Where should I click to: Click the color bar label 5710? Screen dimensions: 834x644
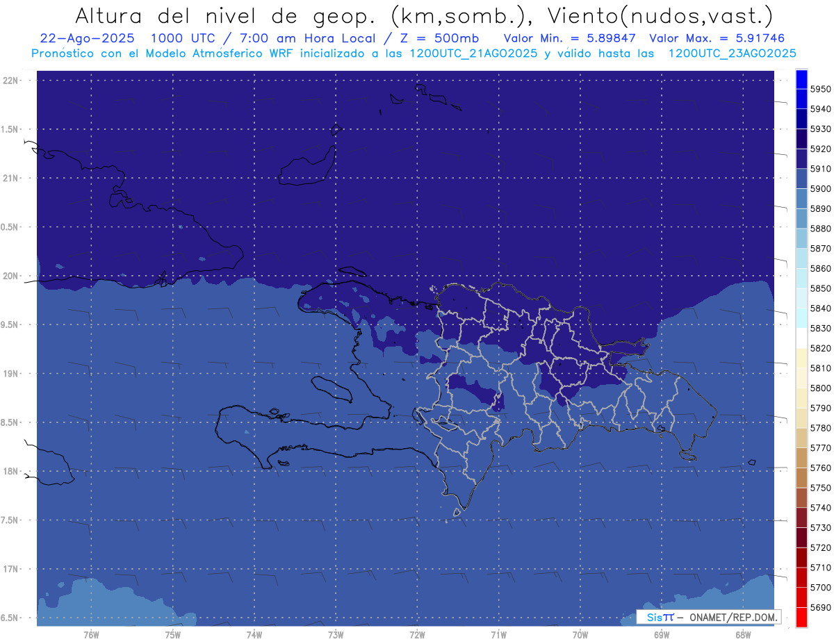click(820, 568)
